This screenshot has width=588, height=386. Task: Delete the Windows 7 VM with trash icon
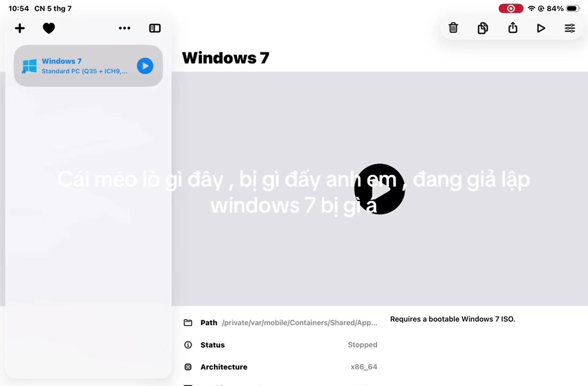(453, 28)
